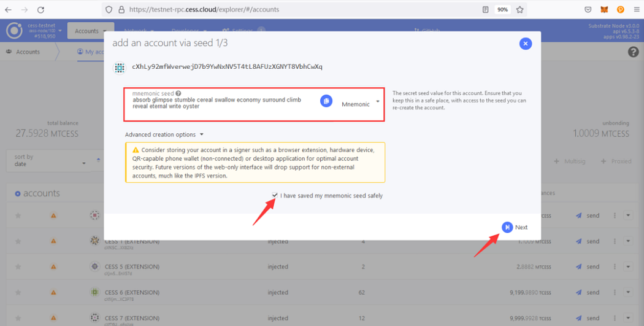Click the address text starting cXhLy92mf
The height and width of the screenshot is (326, 644).
click(227, 66)
